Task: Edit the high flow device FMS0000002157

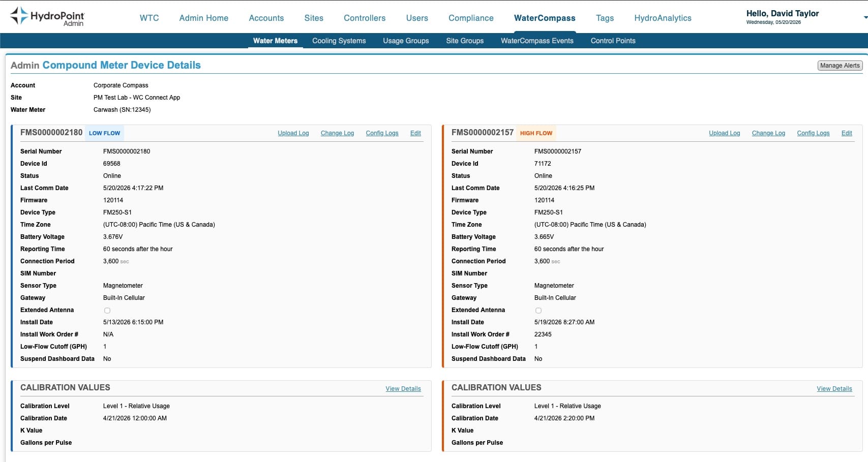Action: 847,133
